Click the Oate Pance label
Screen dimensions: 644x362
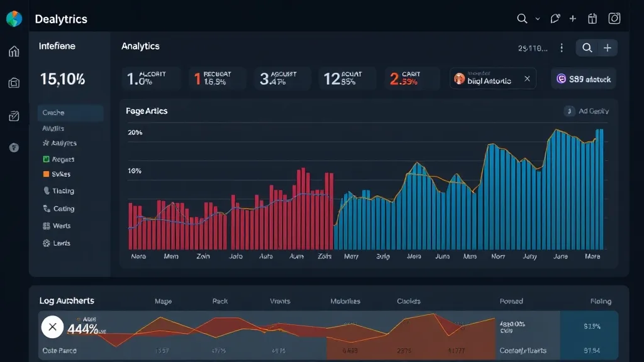pos(60,351)
